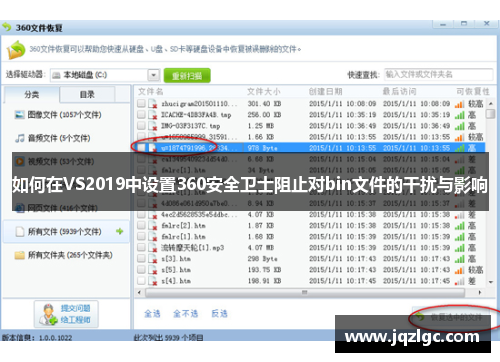Screen dimensions: 500x362
Task: Click horizontal scrollbar right arrow
Action: coord(480,292)
